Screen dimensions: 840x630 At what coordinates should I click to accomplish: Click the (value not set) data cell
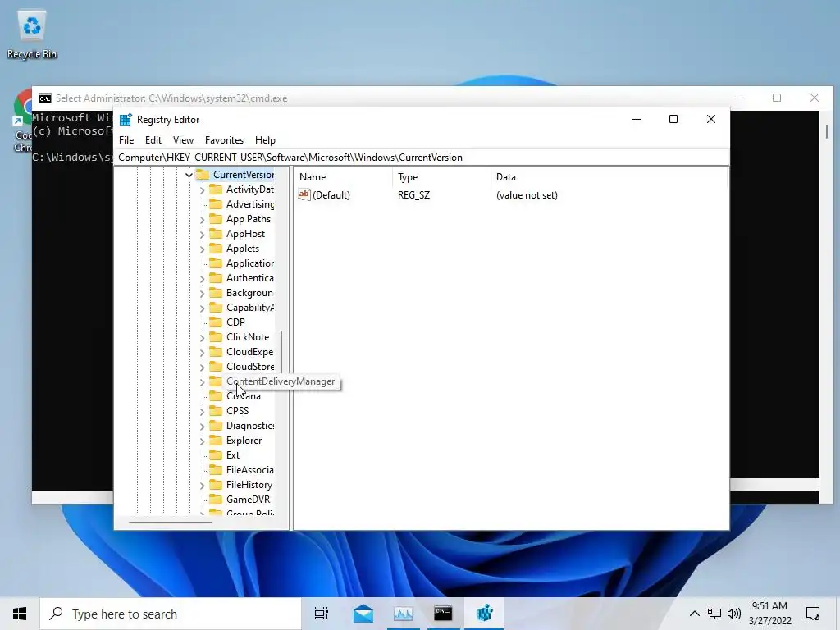coord(527,195)
